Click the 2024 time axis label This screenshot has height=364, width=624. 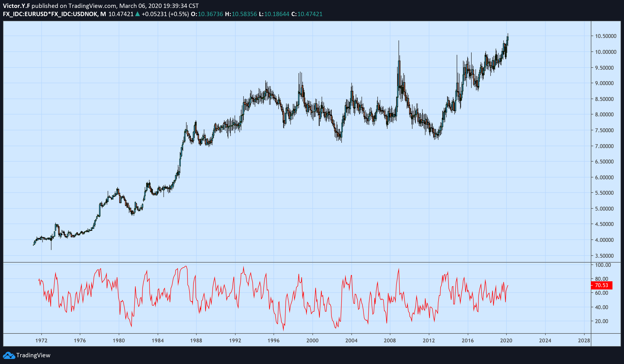point(545,340)
